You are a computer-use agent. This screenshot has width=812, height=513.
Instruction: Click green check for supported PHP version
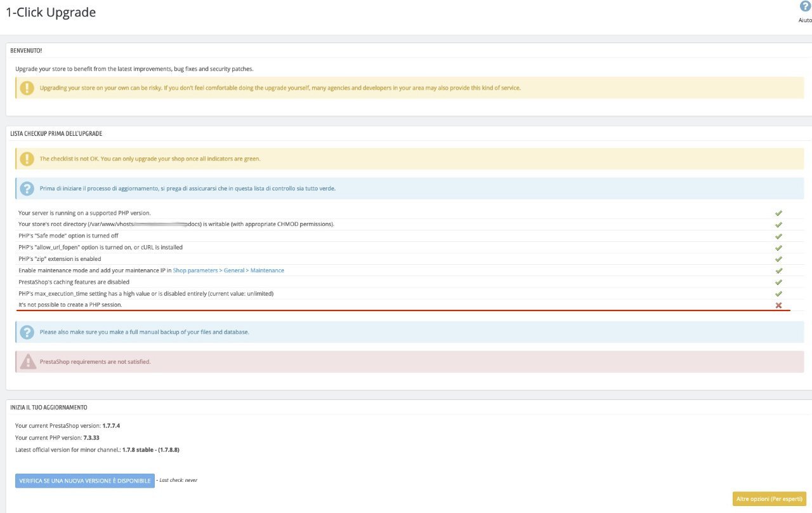click(x=778, y=213)
